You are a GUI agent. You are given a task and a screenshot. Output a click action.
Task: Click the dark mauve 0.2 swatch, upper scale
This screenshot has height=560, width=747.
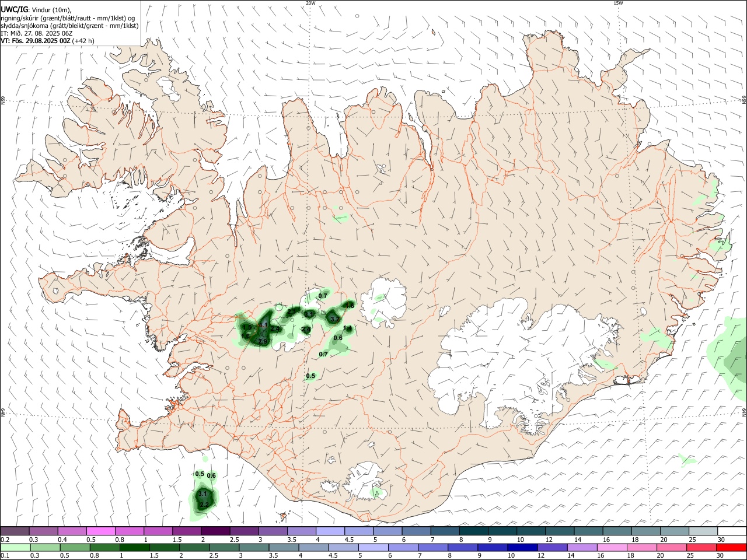15,531
